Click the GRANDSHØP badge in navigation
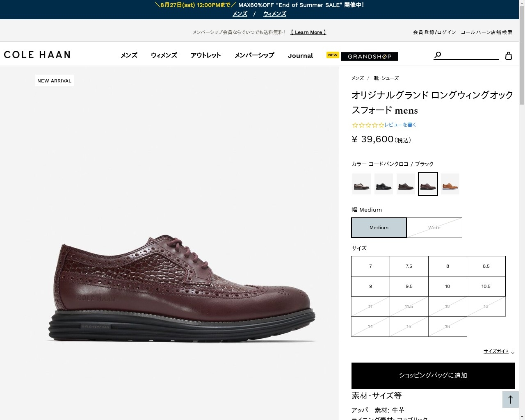 click(x=370, y=57)
